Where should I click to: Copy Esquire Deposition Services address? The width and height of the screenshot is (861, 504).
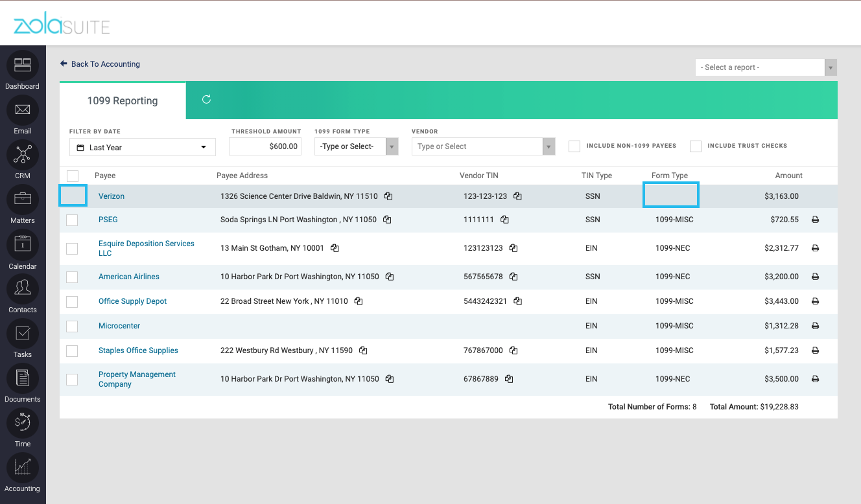335,248
